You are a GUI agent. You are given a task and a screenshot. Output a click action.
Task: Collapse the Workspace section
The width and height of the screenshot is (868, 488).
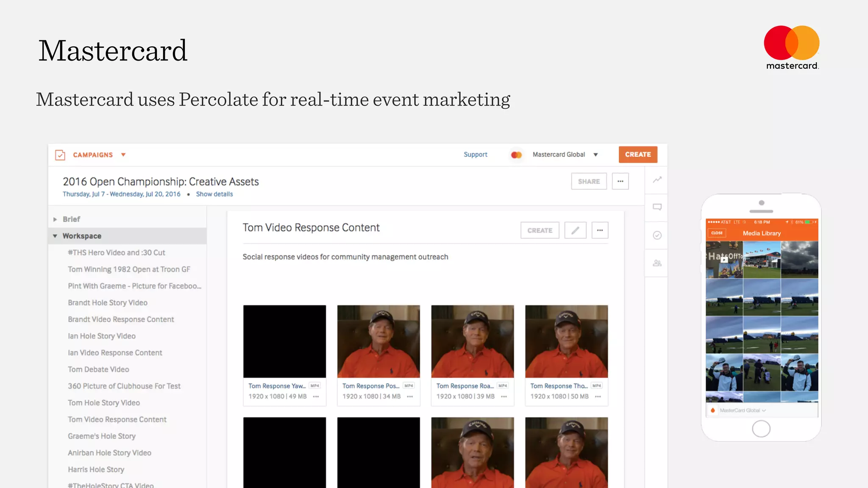55,236
